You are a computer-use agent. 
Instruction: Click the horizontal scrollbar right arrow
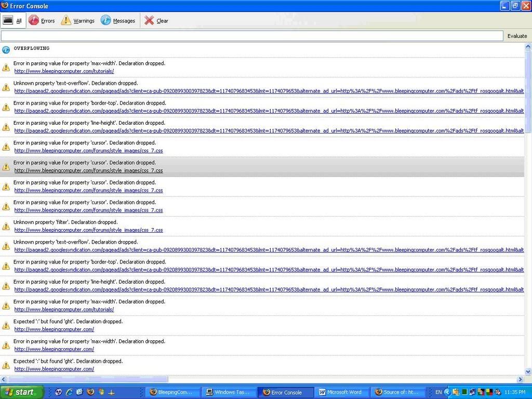[x=521, y=379]
